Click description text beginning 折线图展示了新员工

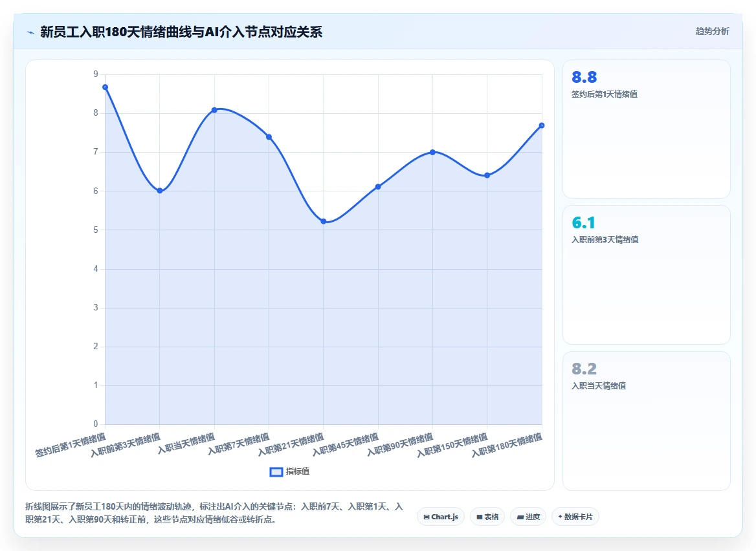(x=214, y=513)
